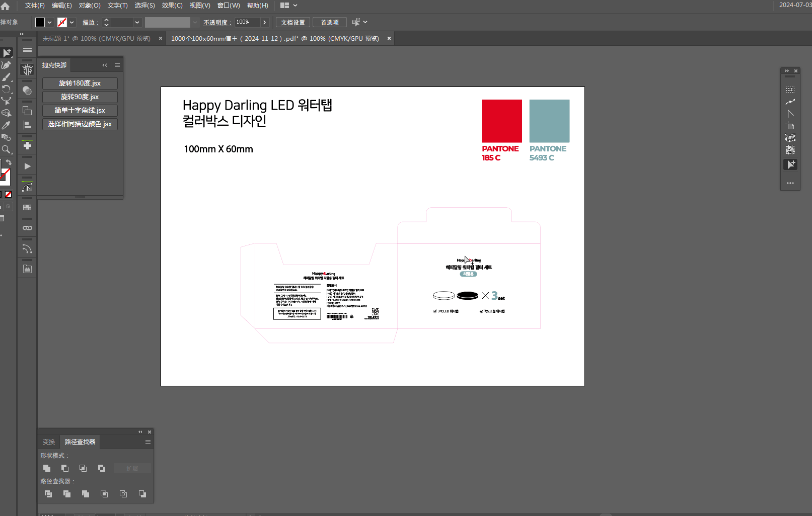Select the arrow-plus selection tool in left toolbar

tap(7, 53)
